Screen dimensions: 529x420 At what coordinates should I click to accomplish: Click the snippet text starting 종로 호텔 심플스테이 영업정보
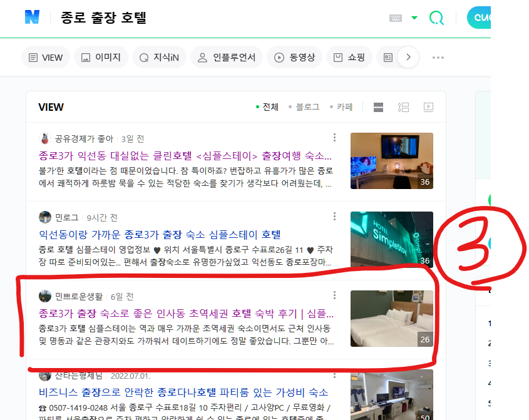pos(186,256)
